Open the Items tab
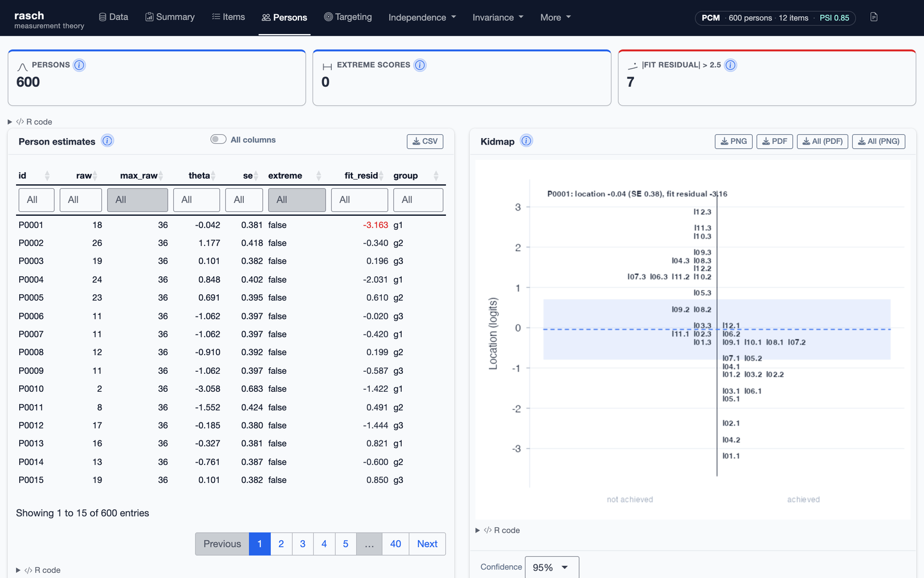The image size is (924, 578). coord(228,17)
